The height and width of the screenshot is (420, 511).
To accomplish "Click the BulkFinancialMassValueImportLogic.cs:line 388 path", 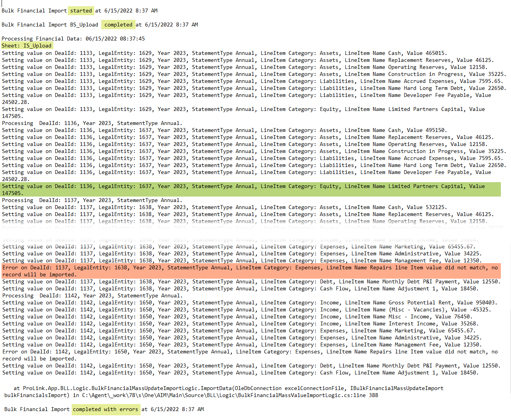I will click(230, 395).
